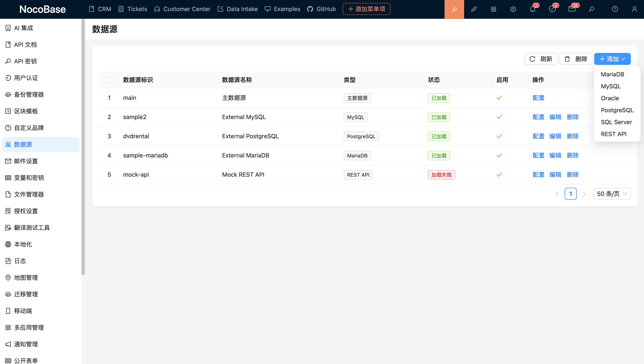
Task: Toggle the select-all checkbox in table header
Action: [109, 80]
